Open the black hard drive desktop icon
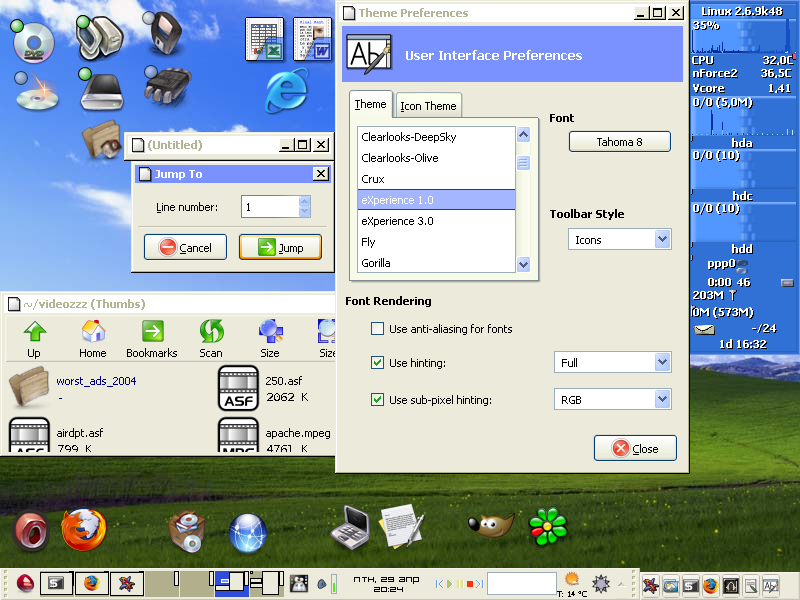The width and height of the screenshot is (800, 600). (x=101, y=90)
